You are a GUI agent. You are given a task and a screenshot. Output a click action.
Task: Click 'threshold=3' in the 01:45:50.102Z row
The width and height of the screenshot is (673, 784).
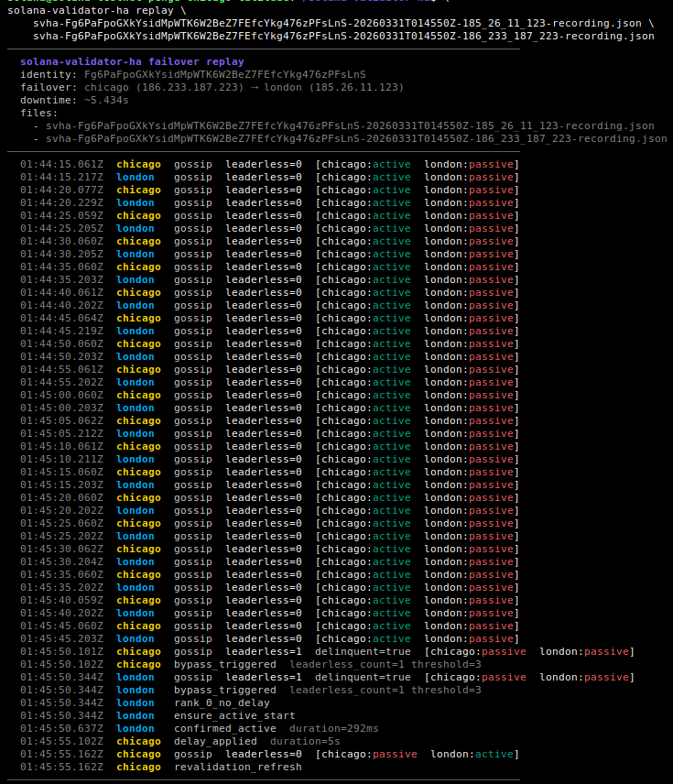click(446, 665)
